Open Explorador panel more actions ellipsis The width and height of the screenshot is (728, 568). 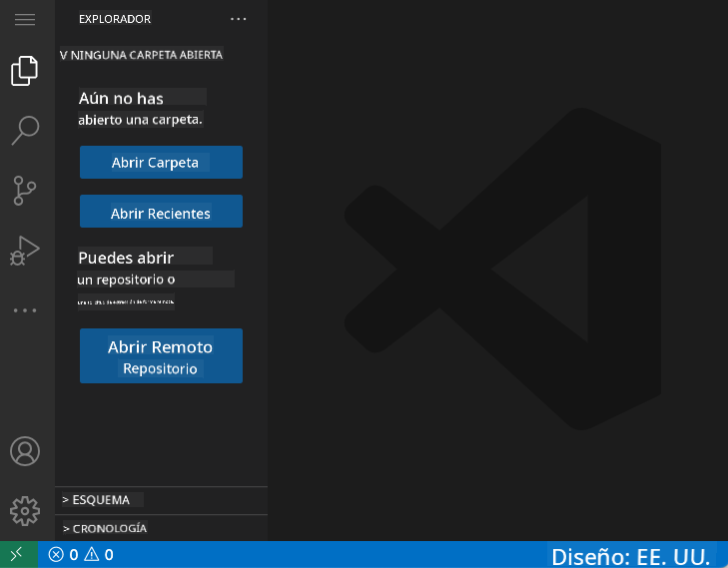[x=238, y=19]
